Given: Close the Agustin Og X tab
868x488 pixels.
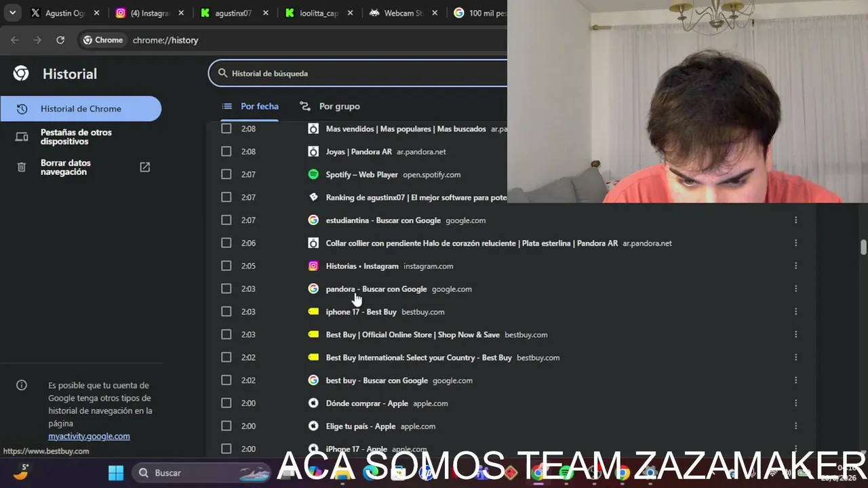Looking at the screenshot, I should 97,13.
